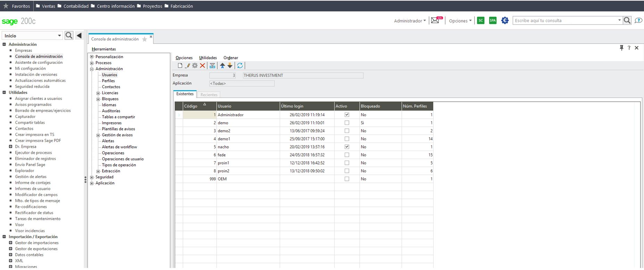Select the Existentes tab
The width and height of the screenshot is (644, 270).
tap(185, 94)
